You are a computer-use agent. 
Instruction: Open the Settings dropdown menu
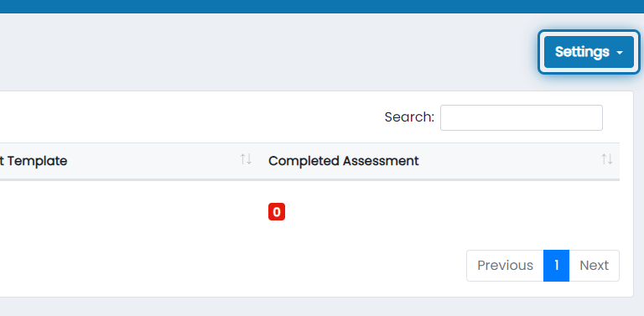coord(589,52)
